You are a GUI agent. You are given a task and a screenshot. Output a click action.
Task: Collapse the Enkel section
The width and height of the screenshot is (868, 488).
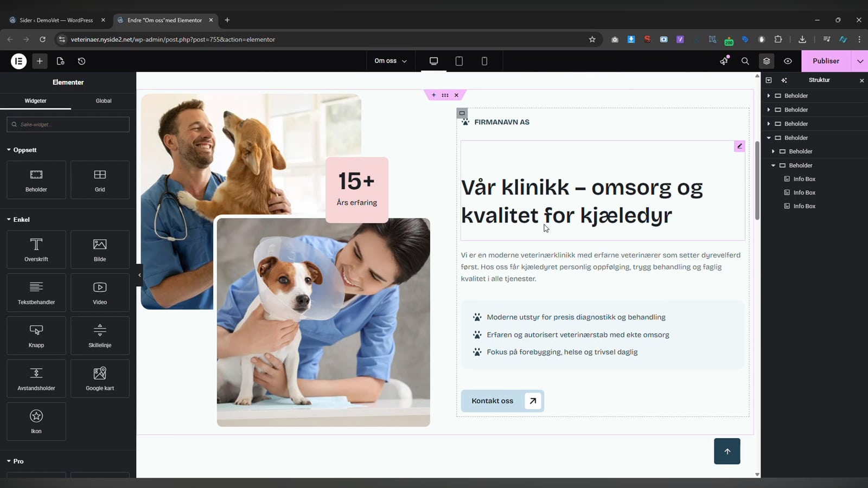pyautogui.click(x=18, y=220)
